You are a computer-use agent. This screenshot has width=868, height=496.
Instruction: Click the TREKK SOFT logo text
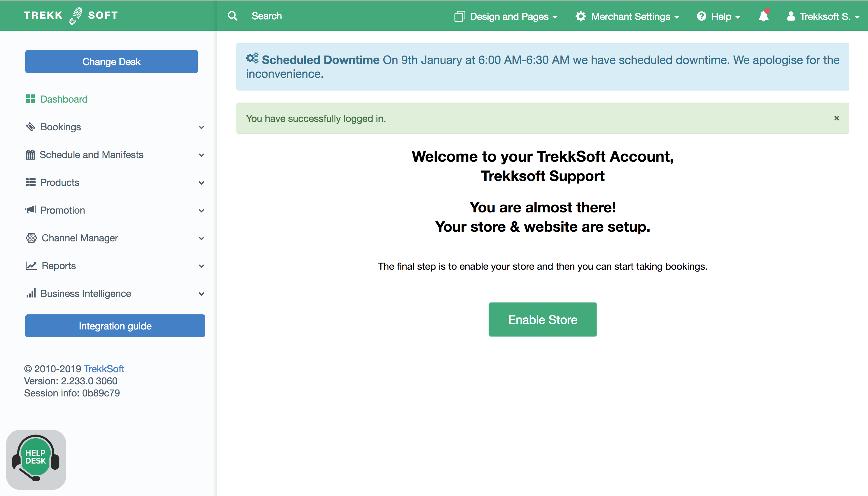(x=71, y=16)
